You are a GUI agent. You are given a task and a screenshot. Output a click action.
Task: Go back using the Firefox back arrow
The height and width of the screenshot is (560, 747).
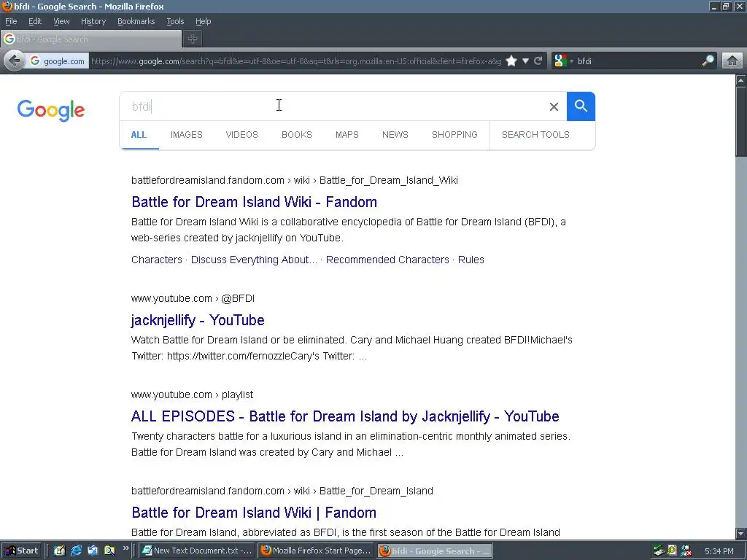point(15,61)
